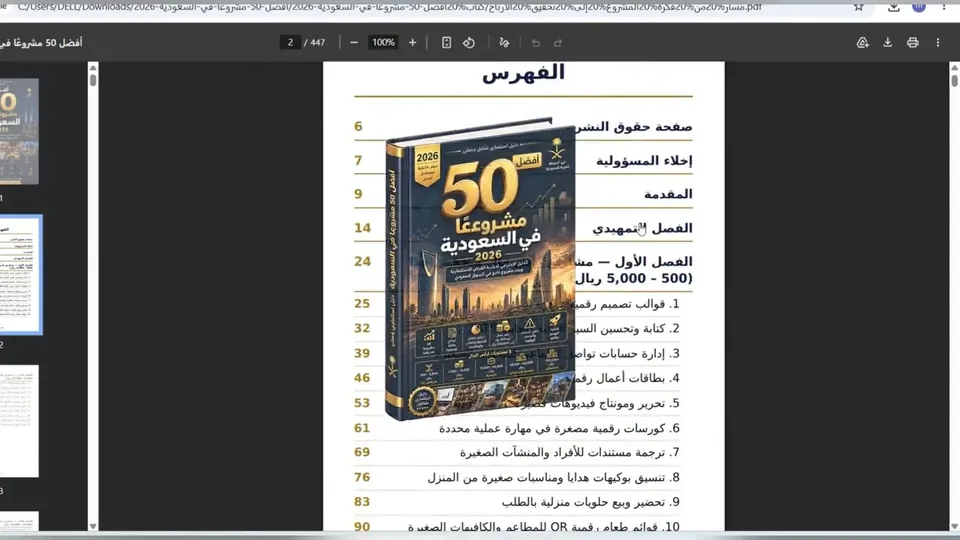
Task: Zoom out with the minus button
Action: tap(354, 42)
